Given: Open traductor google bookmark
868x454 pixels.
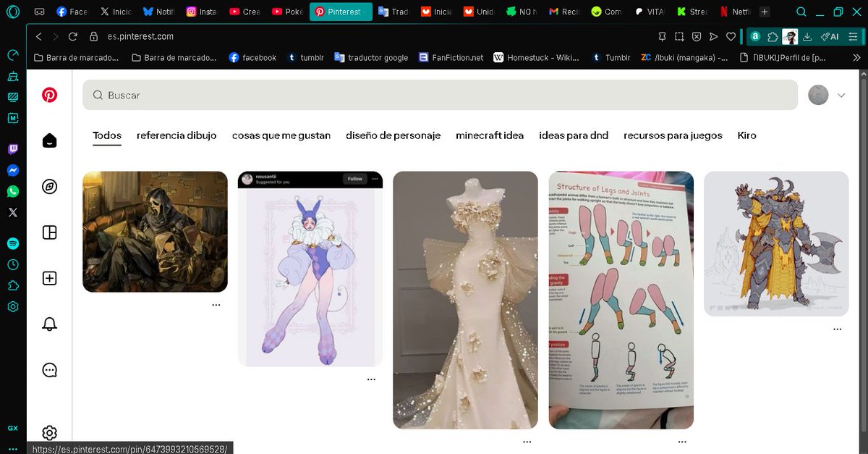Looking at the screenshot, I should [371, 57].
